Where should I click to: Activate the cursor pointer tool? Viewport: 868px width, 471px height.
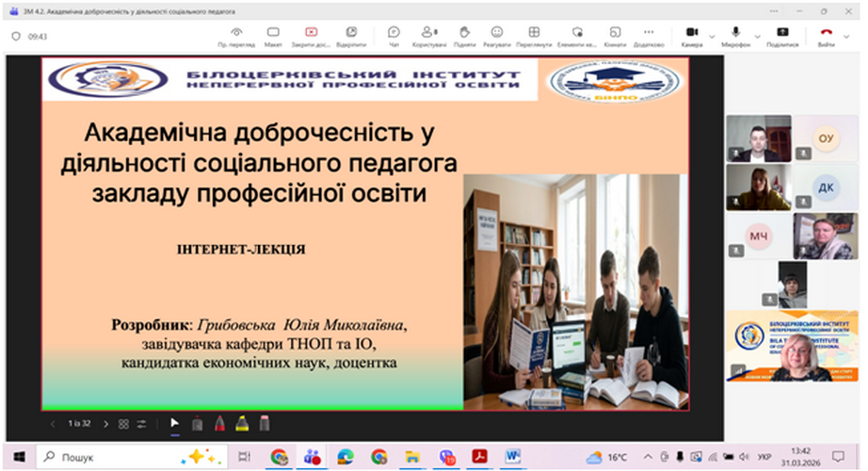click(x=174, y=424)
